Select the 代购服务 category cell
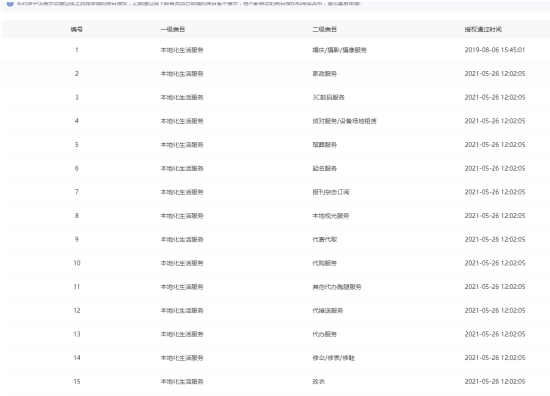The image size is (550, 396). click(x=324, y=263)
